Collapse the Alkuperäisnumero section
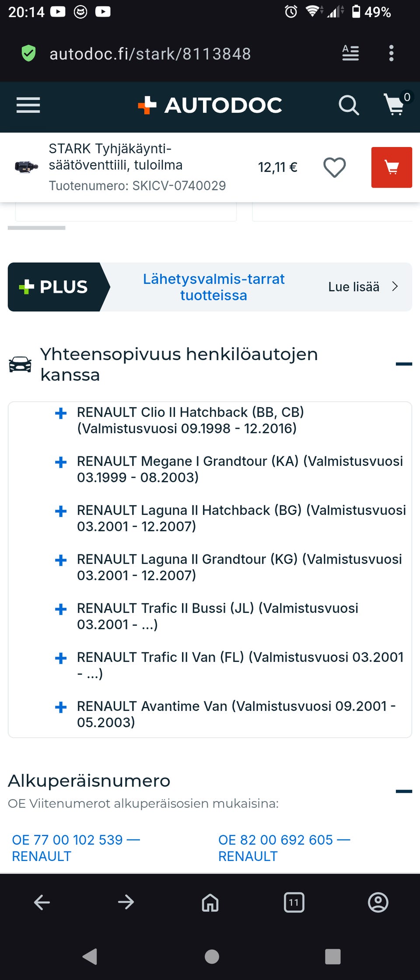The width and height of the screenshot is (420, 980). (x=403, y=791)
